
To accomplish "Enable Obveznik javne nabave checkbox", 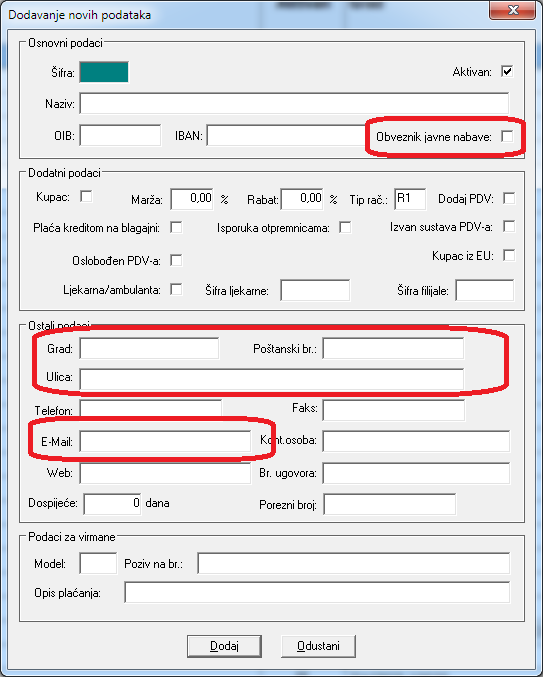I will [x=507, y=136].
